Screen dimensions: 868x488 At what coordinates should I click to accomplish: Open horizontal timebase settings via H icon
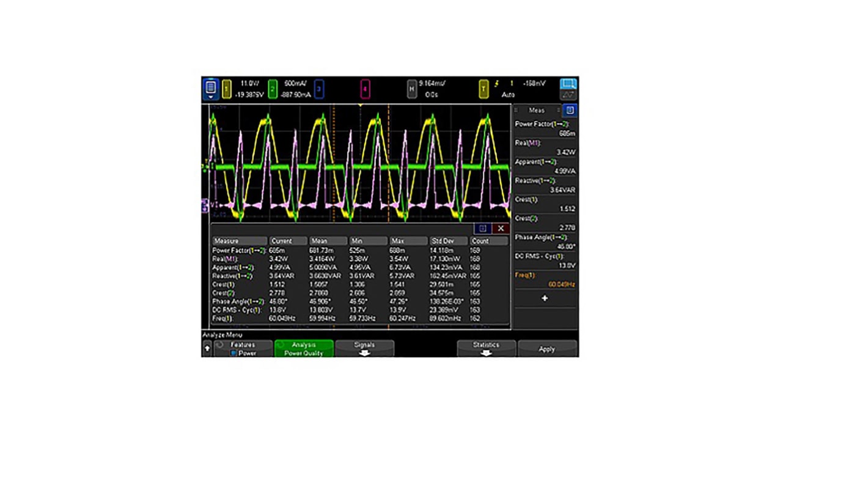pyautogui.click(x=411, y=89)
